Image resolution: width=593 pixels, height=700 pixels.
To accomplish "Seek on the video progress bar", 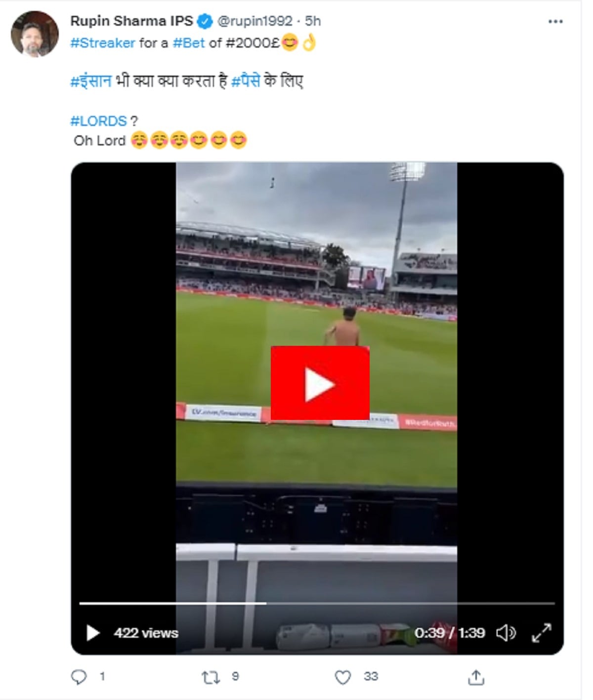I will click(317, 603).
